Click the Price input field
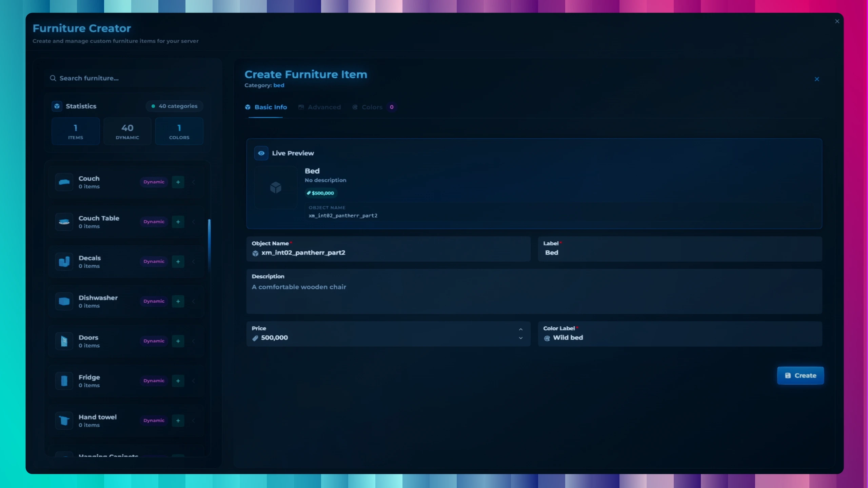This screenshot has height=488, width=868. click(389, 334)
